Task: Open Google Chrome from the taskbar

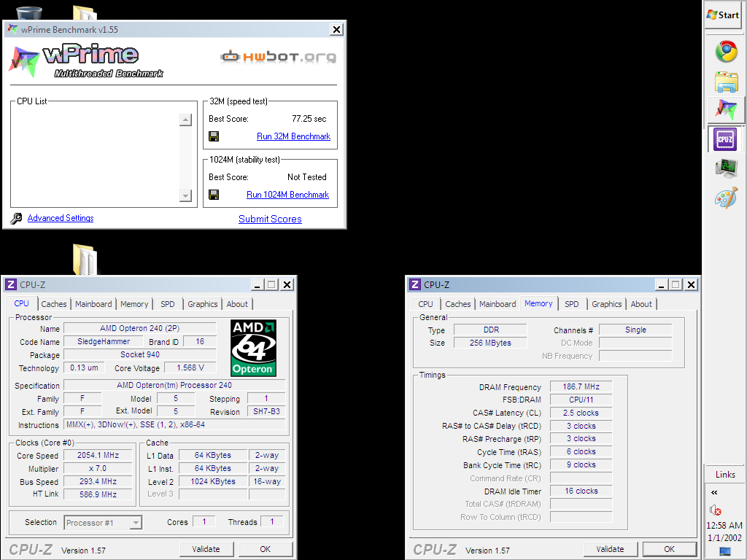Action: (x=726, y=52)
